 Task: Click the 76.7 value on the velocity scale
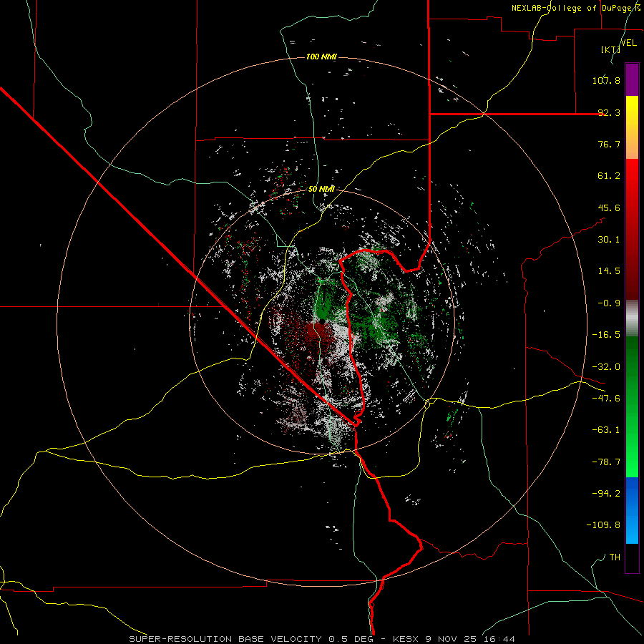point(609,144)
